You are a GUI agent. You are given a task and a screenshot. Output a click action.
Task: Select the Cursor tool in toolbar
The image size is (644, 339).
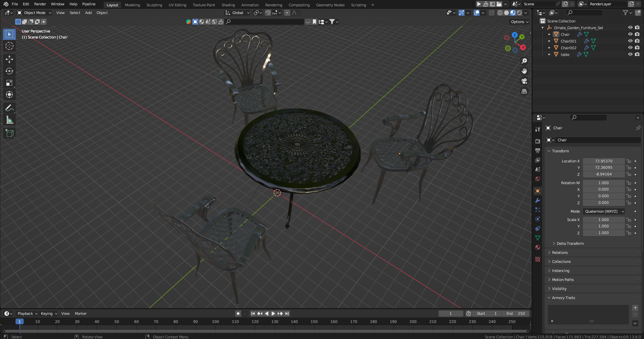pos(9,46)
